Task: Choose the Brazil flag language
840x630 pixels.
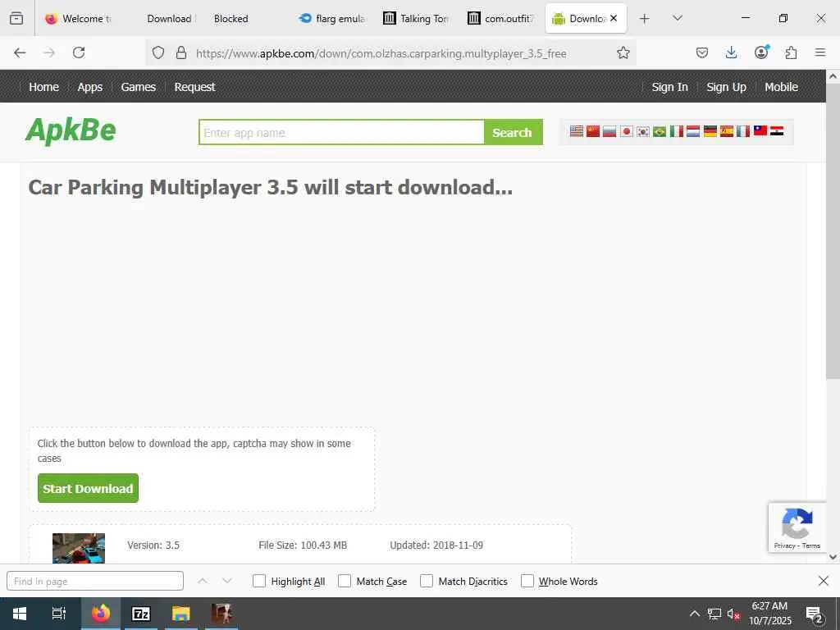Action: pyautogui.click(x=660, y=131)
